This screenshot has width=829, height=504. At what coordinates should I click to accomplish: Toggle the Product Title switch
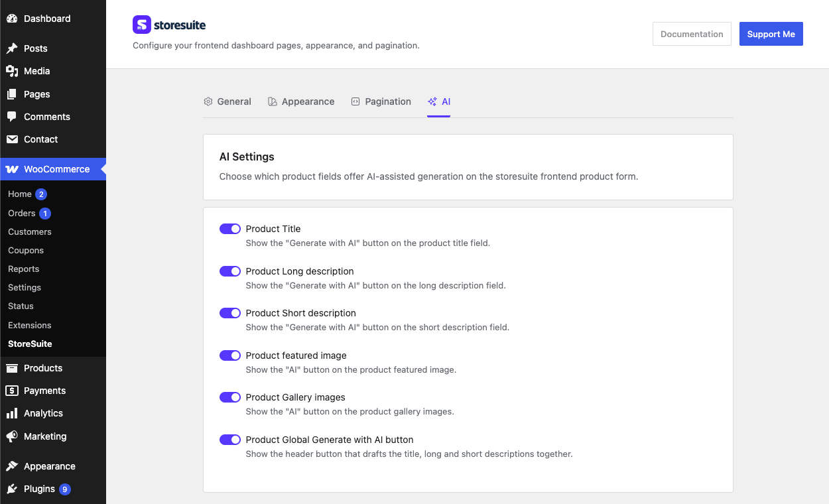[x=230, y=229]
